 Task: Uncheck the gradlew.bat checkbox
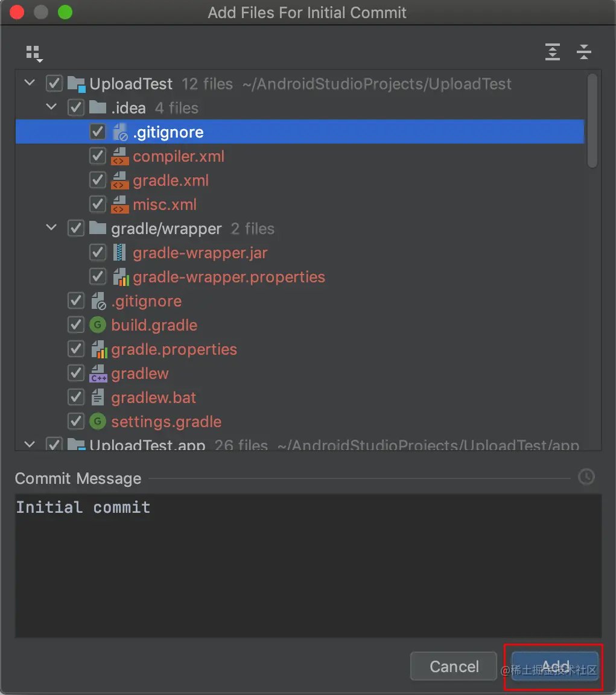pos(75,398)
